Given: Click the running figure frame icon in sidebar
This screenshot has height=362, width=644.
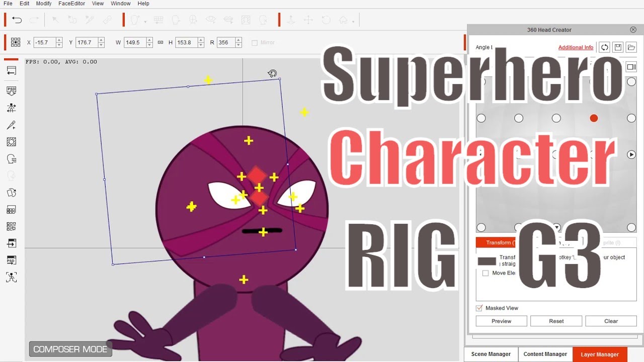Looking at the screenshot, I should click(x=11, y=278).
